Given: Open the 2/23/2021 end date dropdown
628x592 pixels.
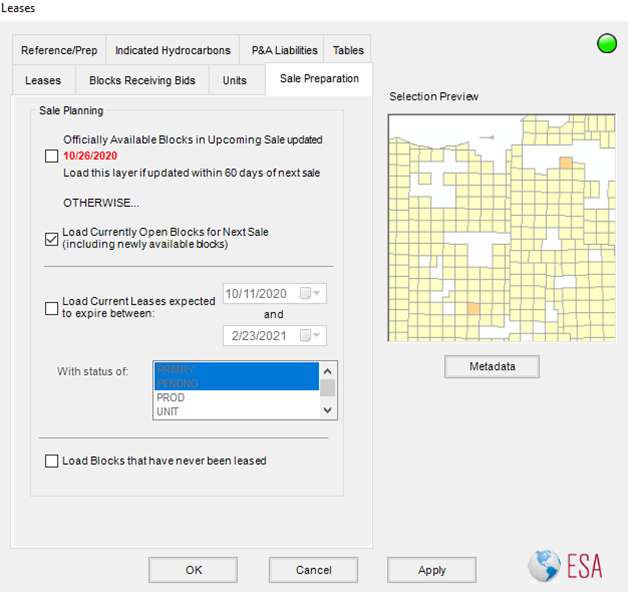Looking at the screenshot, I should pos(316,336).
